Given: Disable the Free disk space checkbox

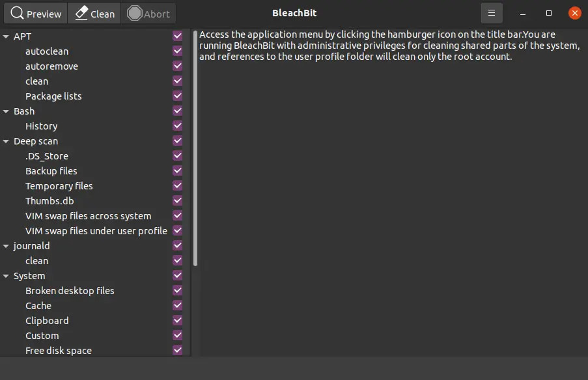Looking at the screenshot, I should tap(177, 350).
